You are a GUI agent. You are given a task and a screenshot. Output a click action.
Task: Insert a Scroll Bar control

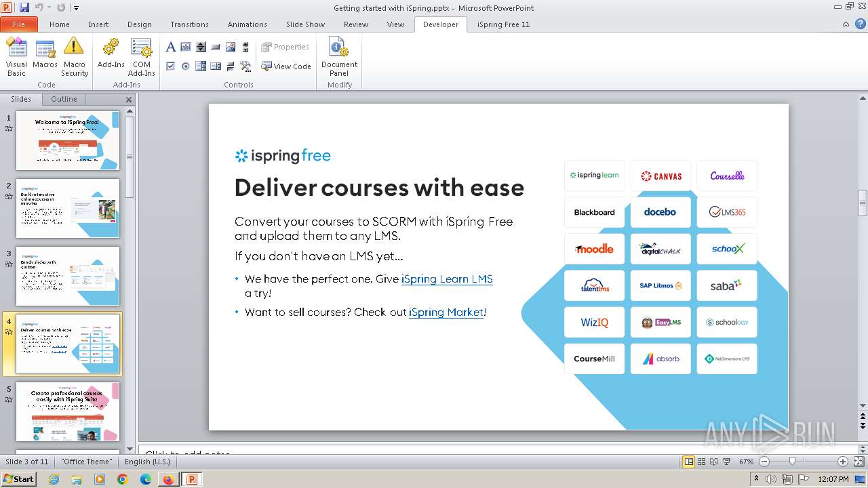[x=245, y=47]
